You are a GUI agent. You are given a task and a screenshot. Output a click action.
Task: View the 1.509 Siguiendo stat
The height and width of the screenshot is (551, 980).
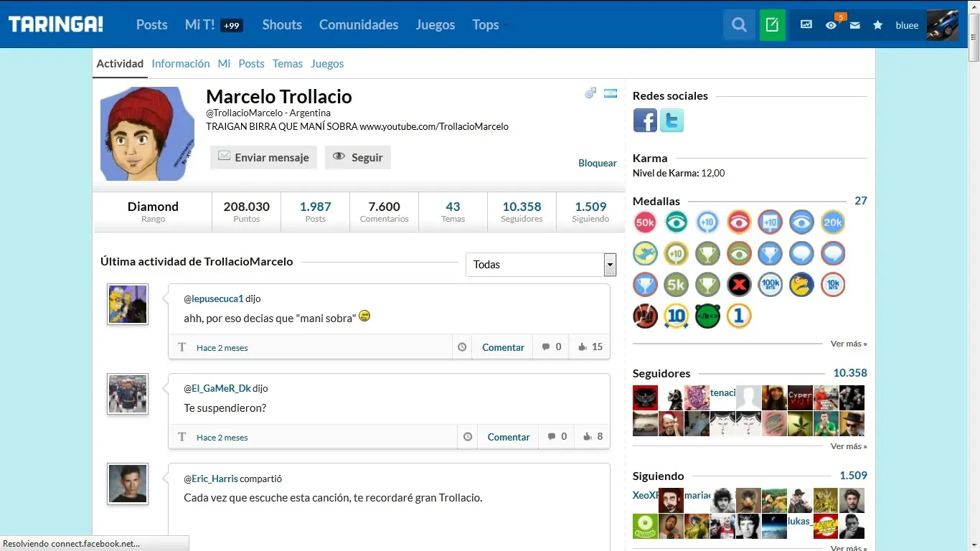tap(590, 212)
